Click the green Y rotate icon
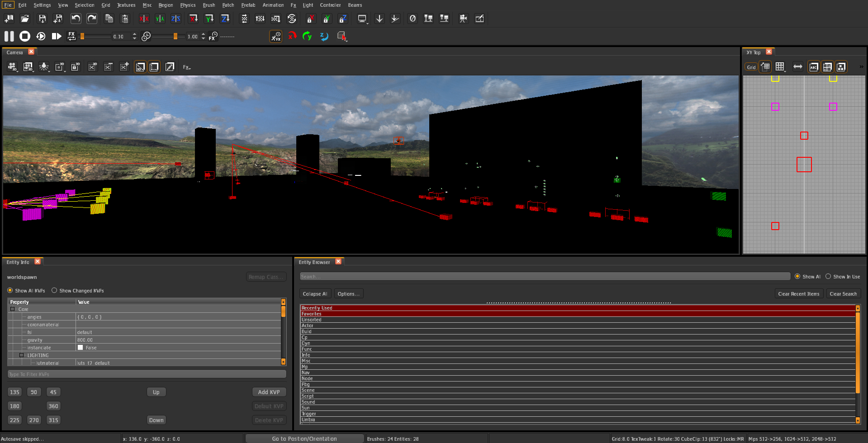Image resolution: width=868 pixels, height=443 pixels. coord(308,36)
